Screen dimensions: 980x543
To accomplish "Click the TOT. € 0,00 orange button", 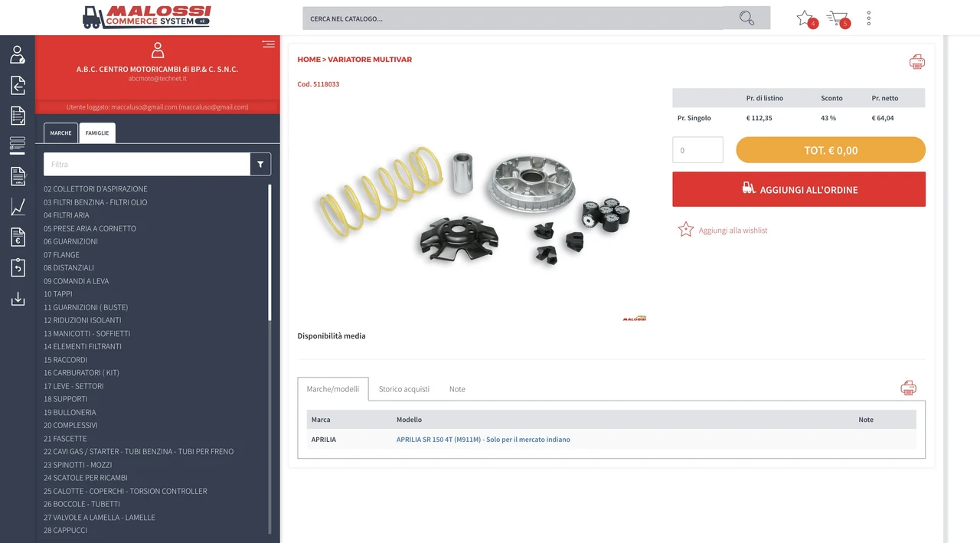I will pos(831,150).
